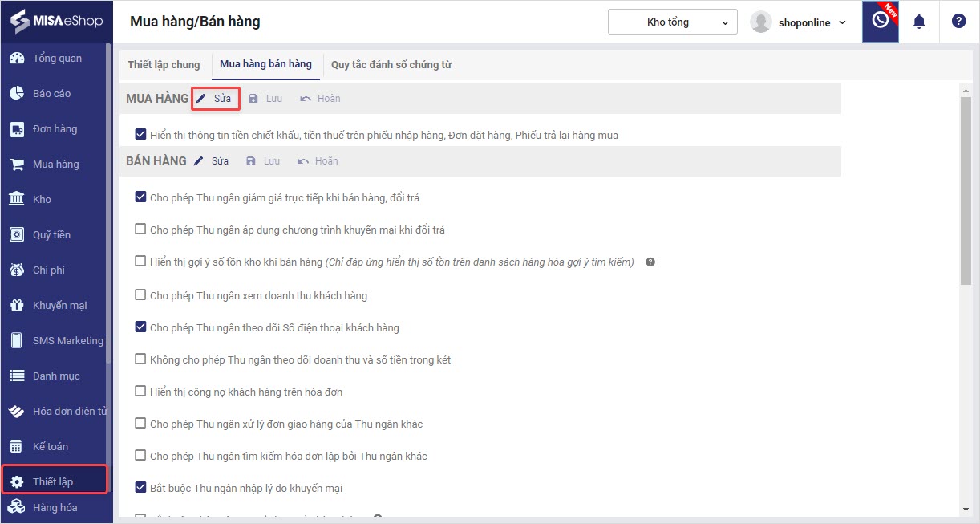Expand the shoponline account menu arrow
The width and height of the screenshot is (980, 524).
(x=842, y=22)
